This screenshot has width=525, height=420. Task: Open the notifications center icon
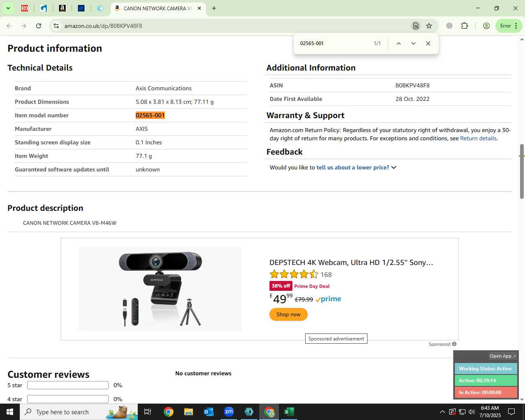pyautogui.click(x=511, y=412)
